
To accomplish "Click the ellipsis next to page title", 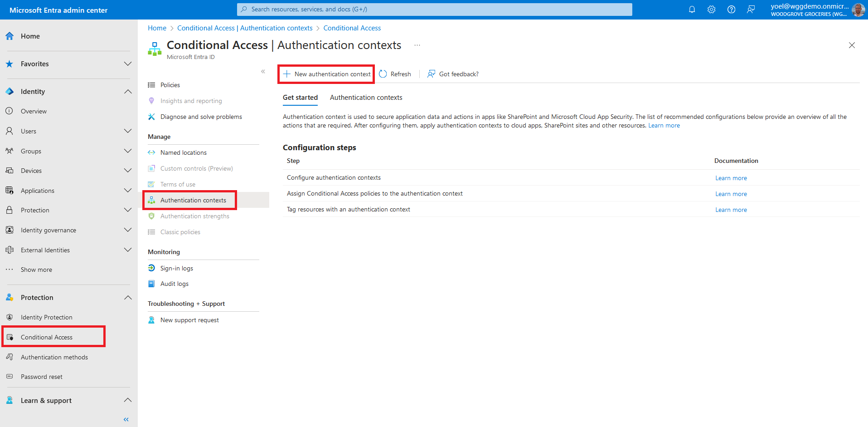I will [417, 45].
